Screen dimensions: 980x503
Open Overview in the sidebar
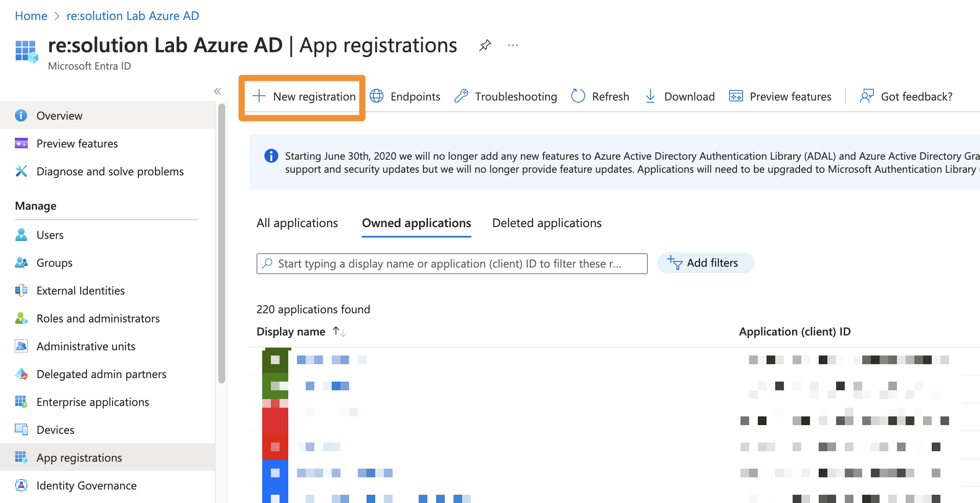(x=108, y=116)
